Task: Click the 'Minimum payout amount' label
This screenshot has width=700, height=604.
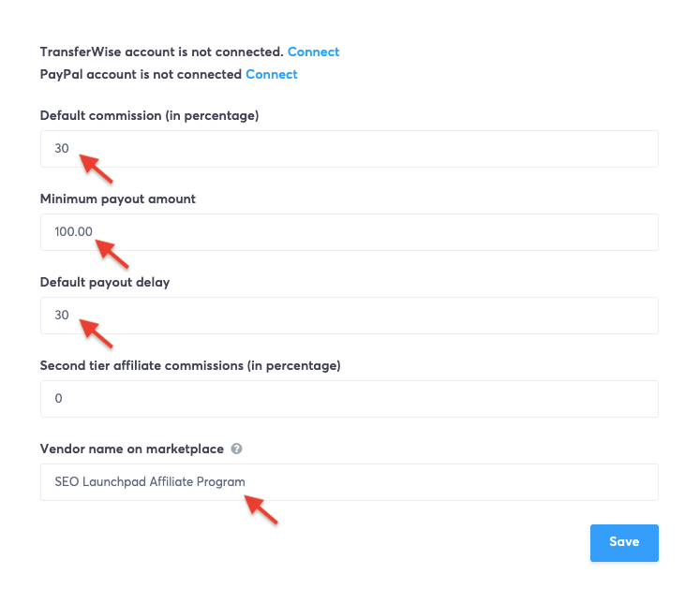Action: coord(118,199)
